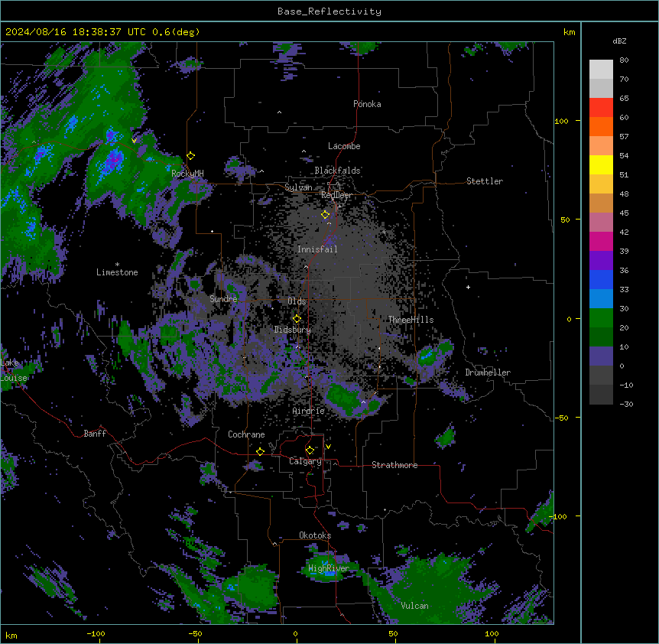Click the Lacombe city label
Image resolution: width=659 pixels, height=644 pixels.
[344, 146]
